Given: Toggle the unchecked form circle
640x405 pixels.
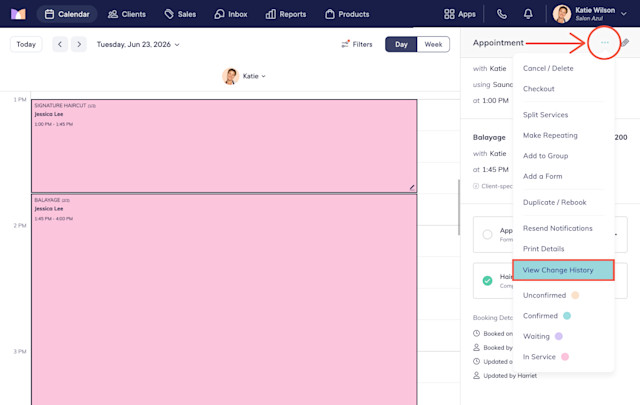Looking at the screenshot, I should (487, 234).
